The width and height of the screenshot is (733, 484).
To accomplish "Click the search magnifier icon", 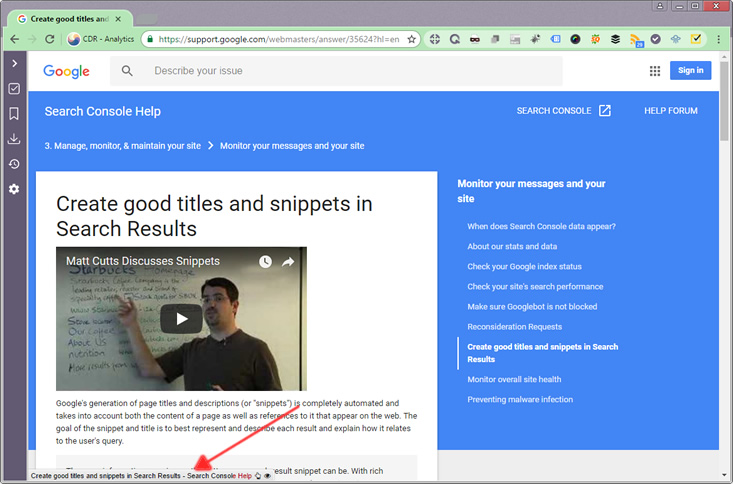I will click(x=127, y=71).
